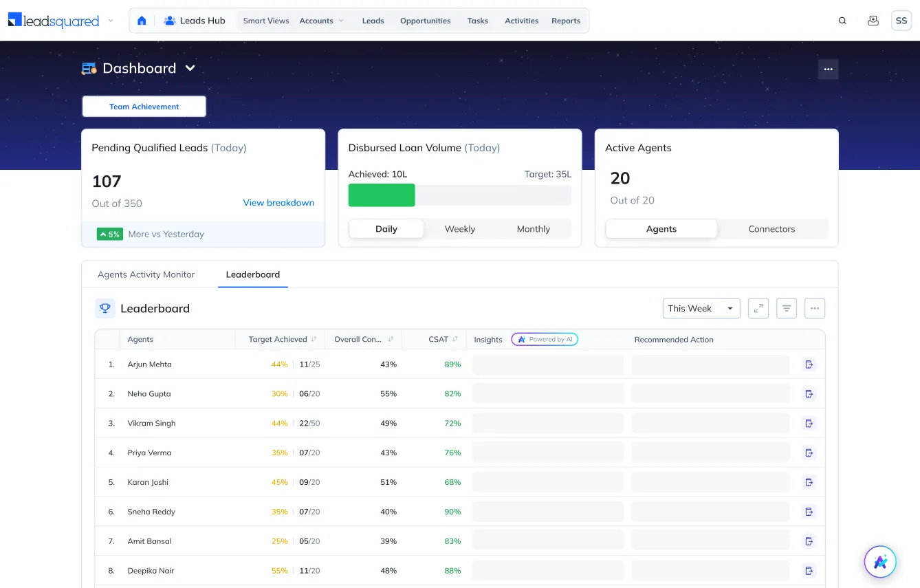Click the leaderboard more options ellipsis
The width and height of the screenshot is (920, 588).
point(814,309)
